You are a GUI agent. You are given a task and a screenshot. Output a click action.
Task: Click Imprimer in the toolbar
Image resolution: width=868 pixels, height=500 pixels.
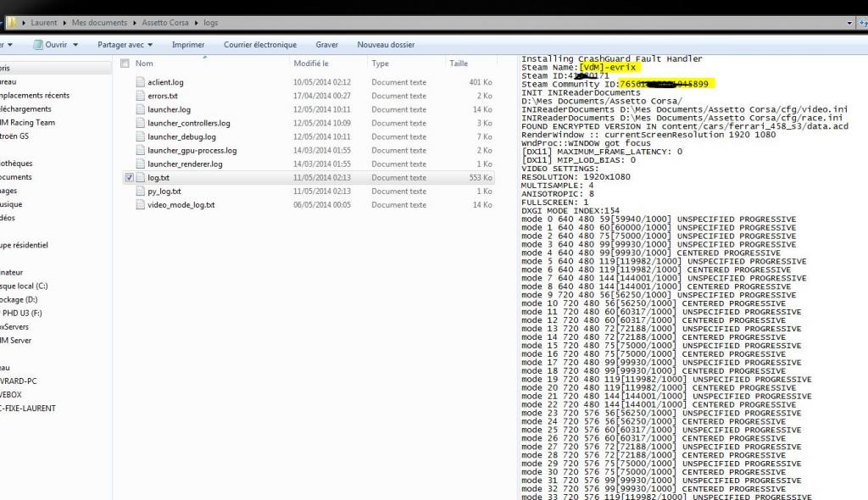(x=187, y=45)
